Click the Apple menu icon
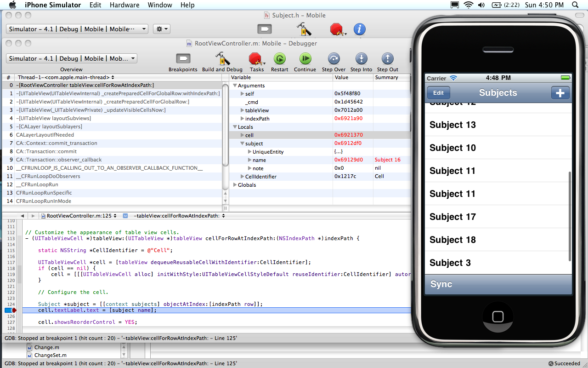588x368 pixels. tap(12, 5)
